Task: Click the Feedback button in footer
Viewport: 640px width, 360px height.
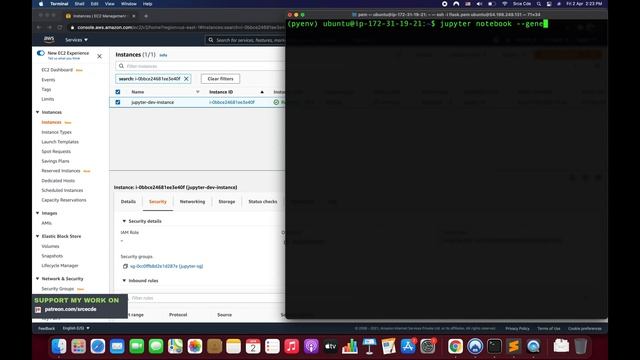Action: [x=46, y=329]
